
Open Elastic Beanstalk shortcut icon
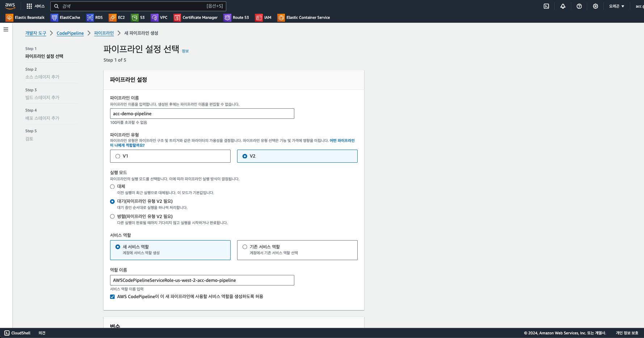point(9,17)
